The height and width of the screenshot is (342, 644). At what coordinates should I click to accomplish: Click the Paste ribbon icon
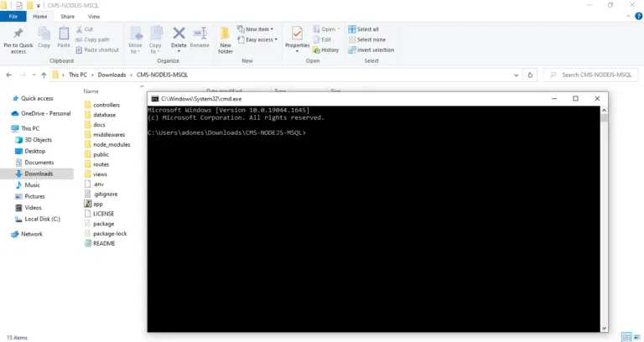[64, 34]
